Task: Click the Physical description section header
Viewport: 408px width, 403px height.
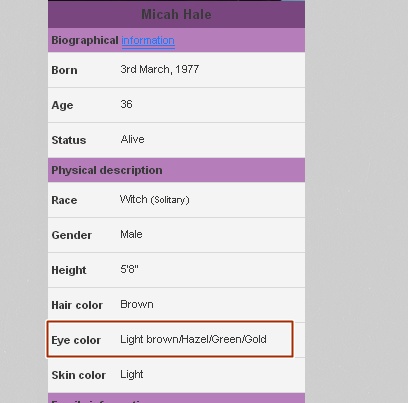Action: pos(176,170)
